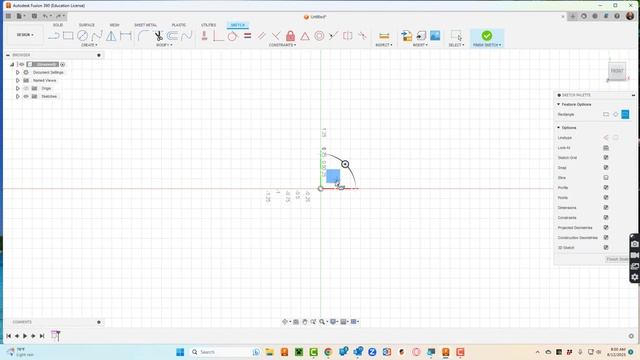640x360 pixels.
Task: Switch to the Mesh tab
Action: (x=114, y=25)
